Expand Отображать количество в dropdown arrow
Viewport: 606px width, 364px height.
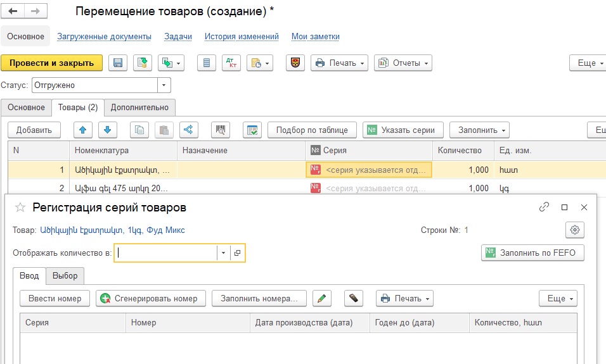click(x=223, y=253)
